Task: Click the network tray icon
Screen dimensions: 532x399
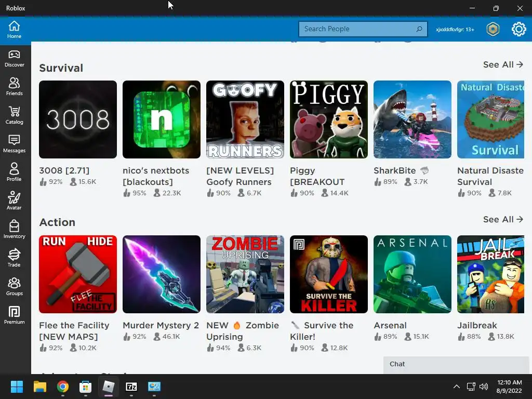Action: pyautogui.click(x=471, y=387)
